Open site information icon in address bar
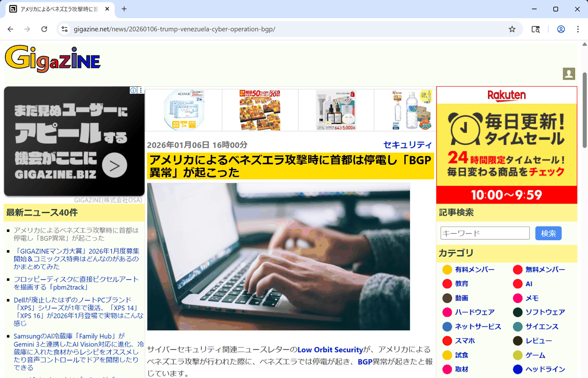588x378 pixels. pos(64,29)
